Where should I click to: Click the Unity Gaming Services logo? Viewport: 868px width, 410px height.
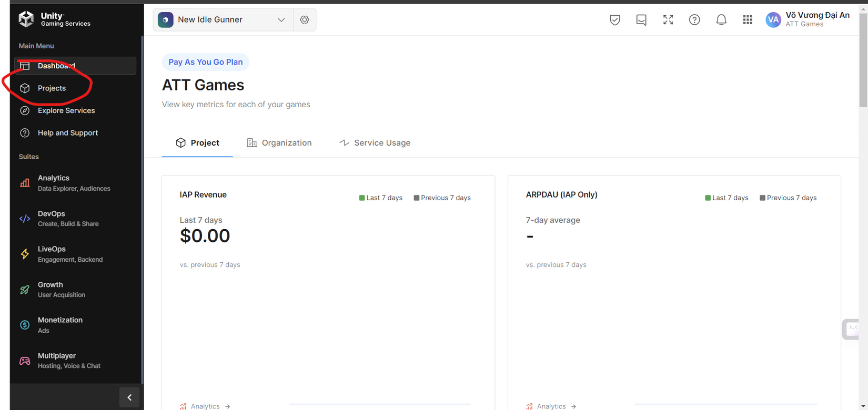54,19
